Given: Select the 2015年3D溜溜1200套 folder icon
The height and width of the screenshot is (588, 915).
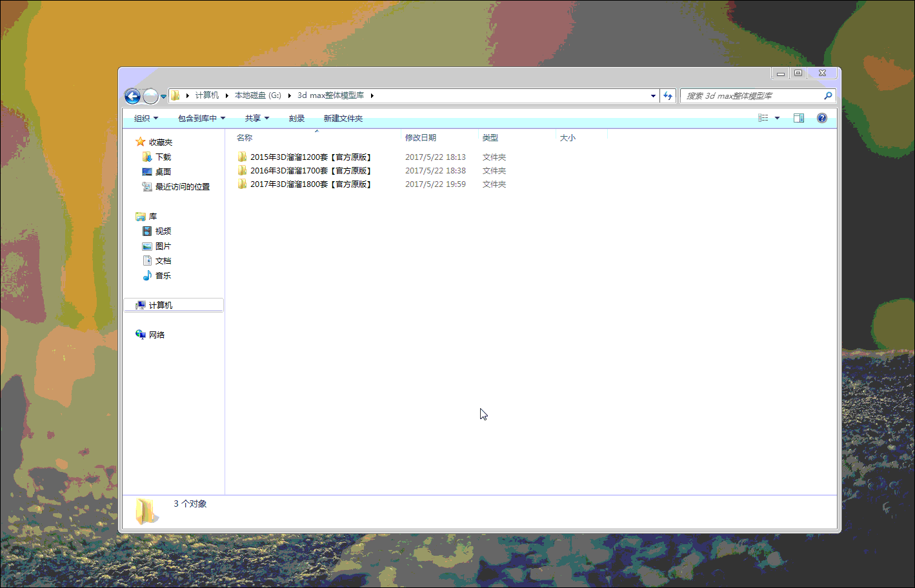Looking at the screenshot, I should [242, 157].
